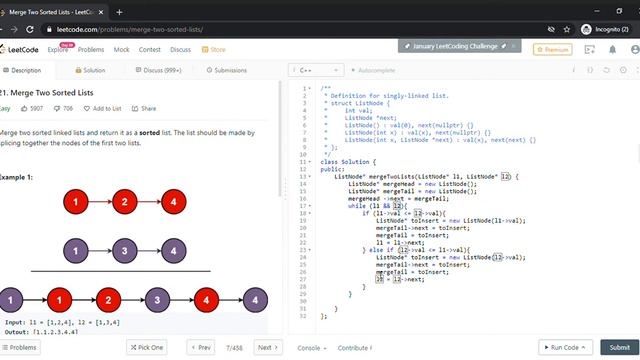Bookmark this page with star icon
This screenshot has height=360, width=640.
[567, 29]
